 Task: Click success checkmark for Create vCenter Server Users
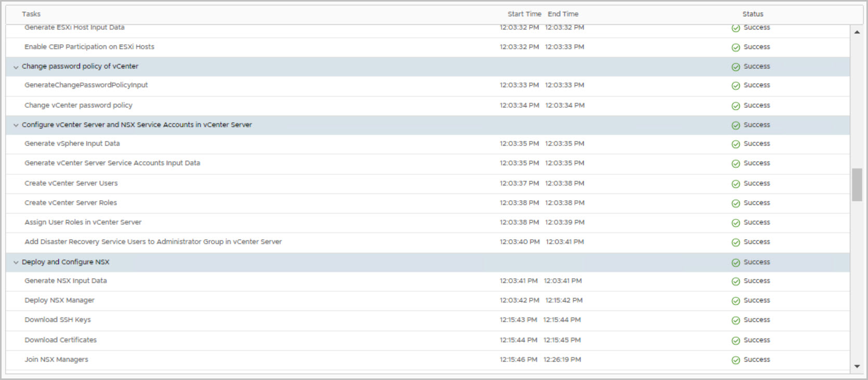coord(735,184)
